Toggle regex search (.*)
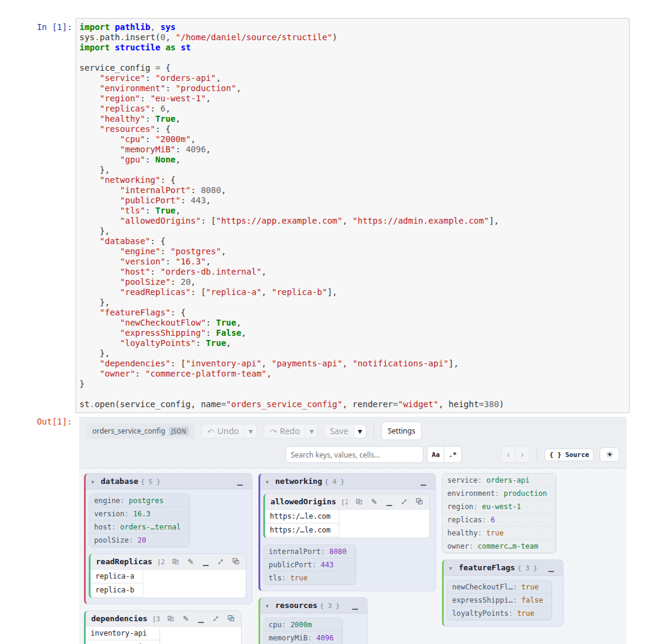Screen dimensions: 650x644 click(x=453, y=455)
